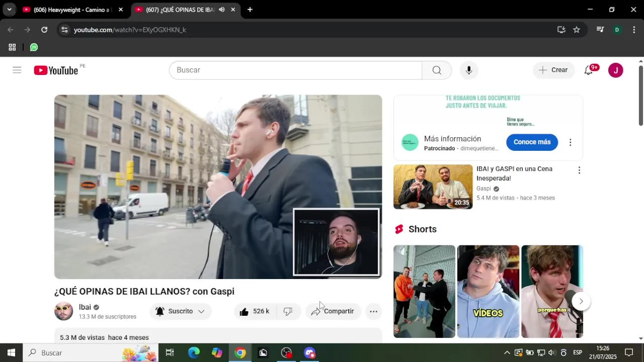Go back to the previous page
This screenshot has height=362, width=644.
(x=11, y=30)
